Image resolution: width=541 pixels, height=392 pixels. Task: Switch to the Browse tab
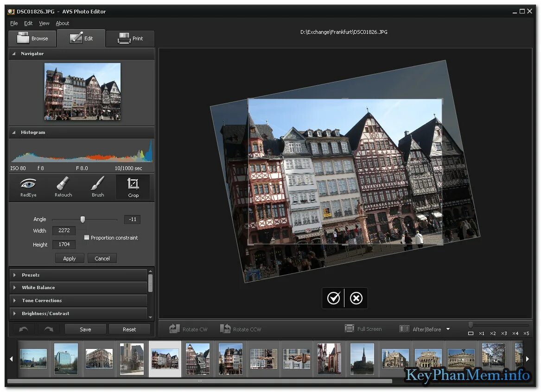(32, 38)
